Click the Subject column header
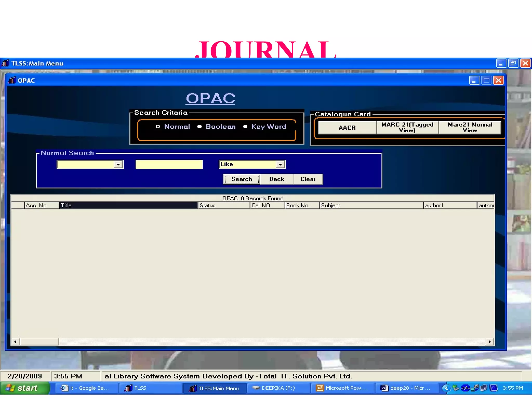 tap(371, 205)
